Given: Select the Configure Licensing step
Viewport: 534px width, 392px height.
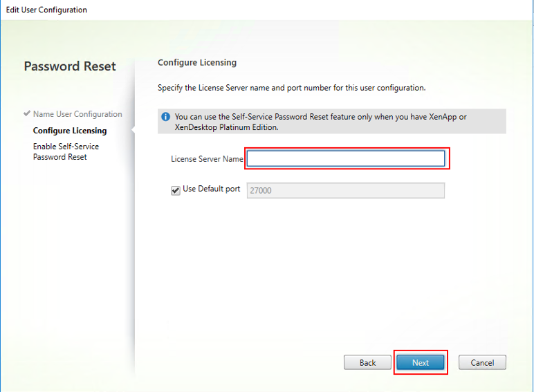Looking at the screenshot, I should tap(70, 131).
